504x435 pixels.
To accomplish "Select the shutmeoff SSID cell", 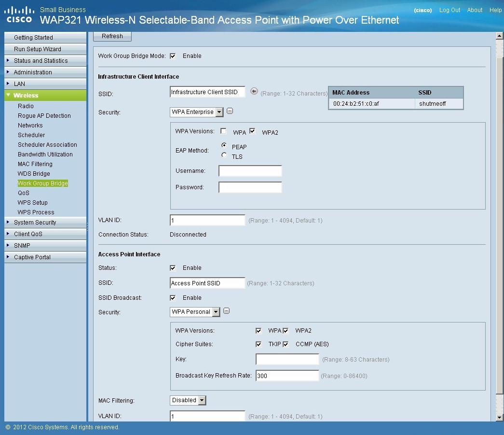I will click(x=433, y=104).
